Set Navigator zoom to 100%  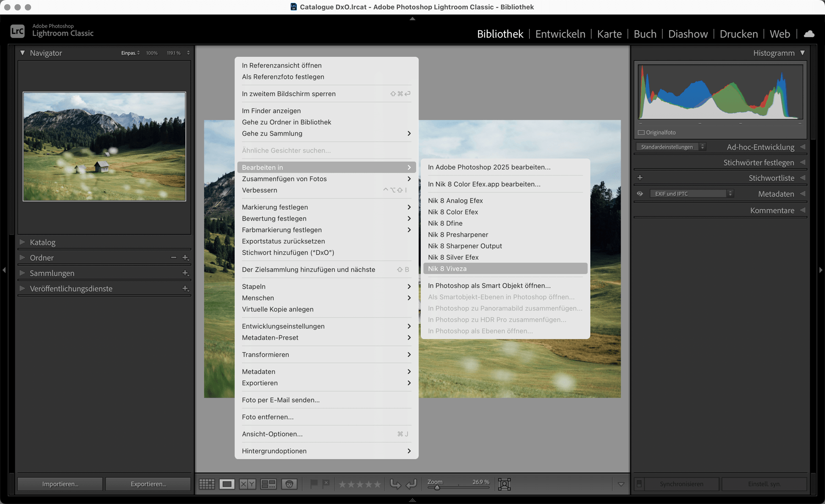(152, 53)
